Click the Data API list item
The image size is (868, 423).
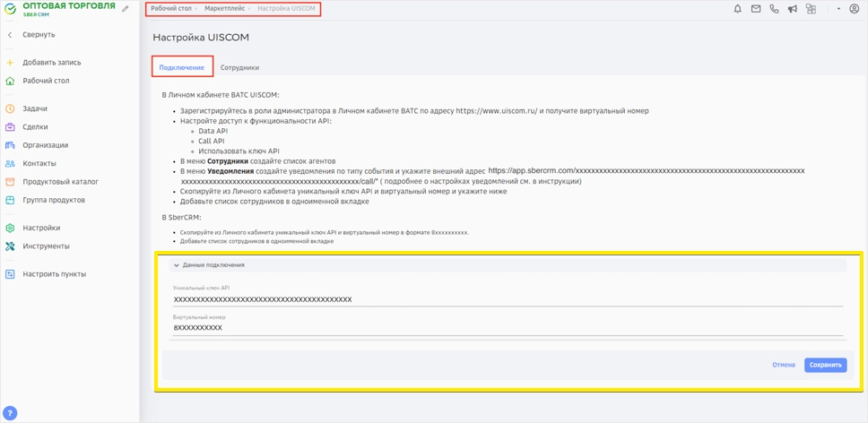click(213, 131)
